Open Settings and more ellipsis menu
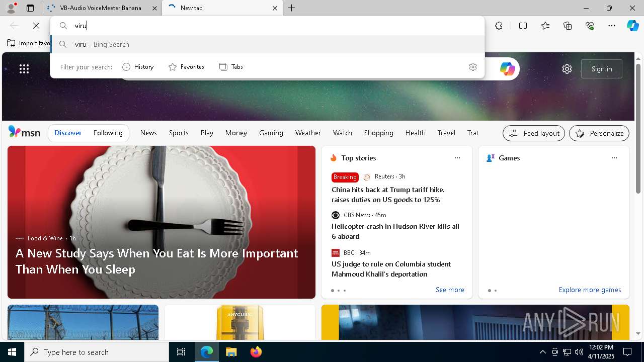 [x=612, y=26]
